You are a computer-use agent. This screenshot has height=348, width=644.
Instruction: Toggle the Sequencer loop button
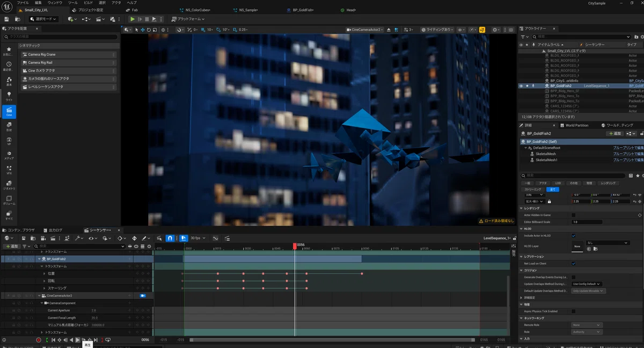click(x=108, y=340)
